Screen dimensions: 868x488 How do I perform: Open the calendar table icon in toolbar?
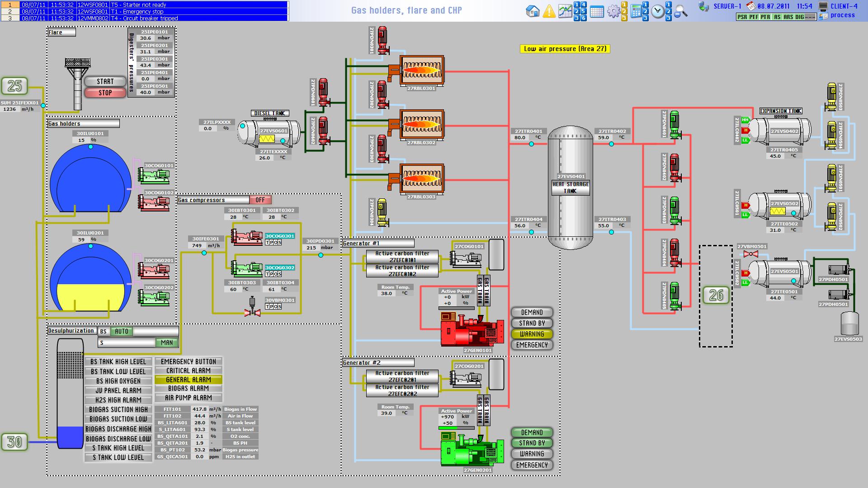click(x=597, y=11)
